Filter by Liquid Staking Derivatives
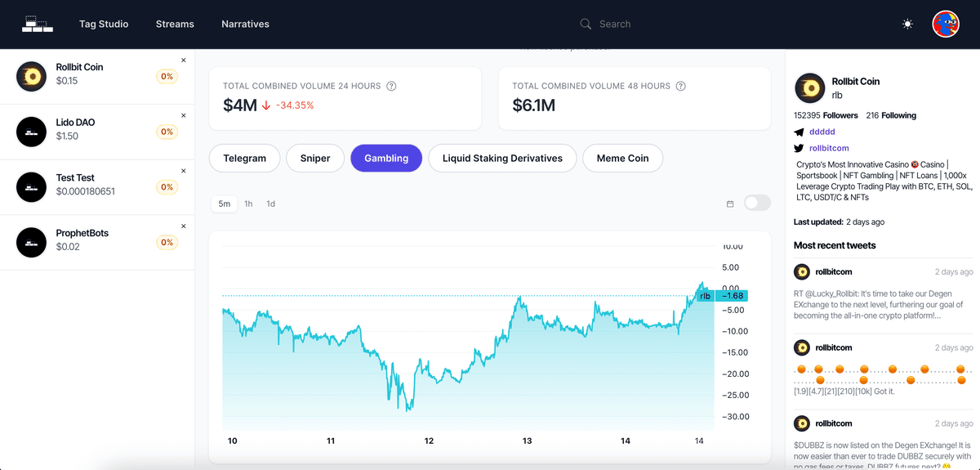Screen dimensions: 980x470 tap(502, 158)
